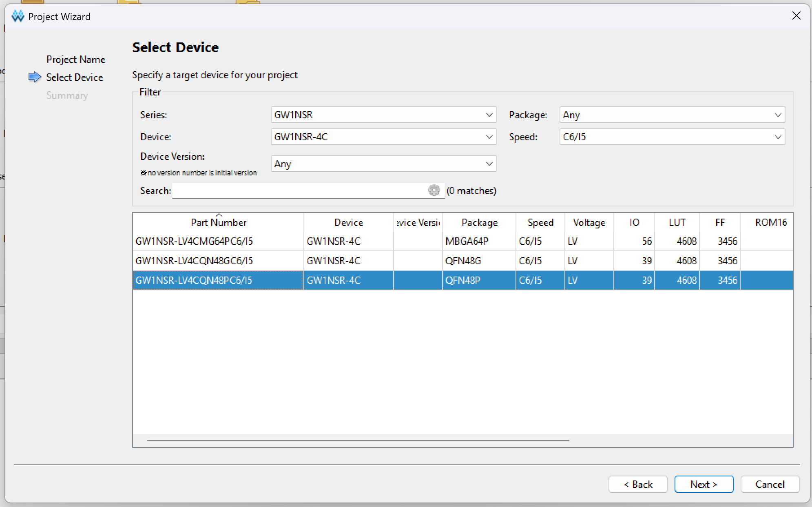Click the Back button
Image resolution: width=812 pixels, height=507 pixels.
(638, 484)
